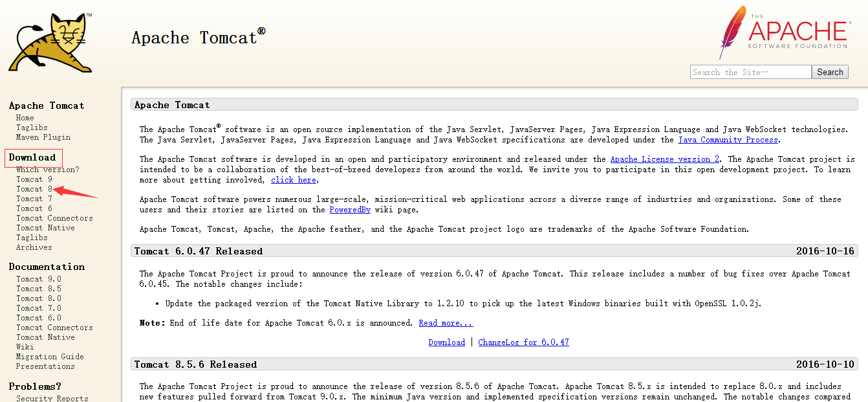Follow the Java Community Process link

click(729, 140)
